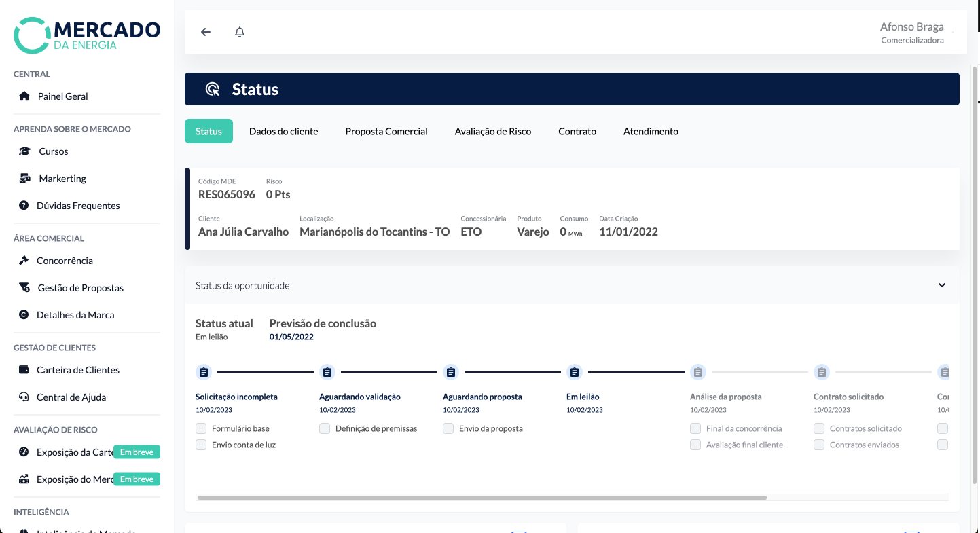Click the Dúvidas Frequentes question icon
Image resolution: width=980 pixels, height=533 pixels.
(x=24, y=206)
